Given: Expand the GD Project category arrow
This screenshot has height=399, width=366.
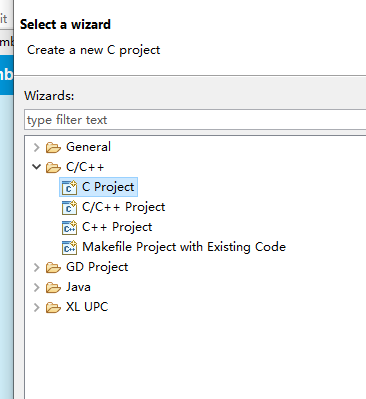Looking at the screenshot, I should click(37, 267).
